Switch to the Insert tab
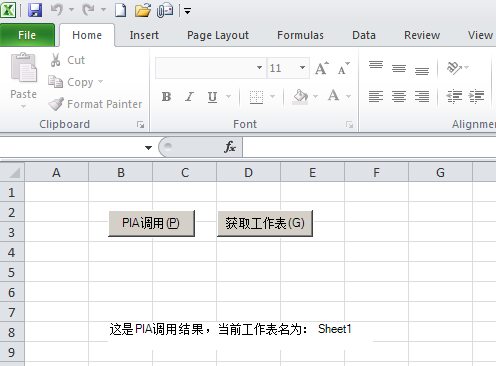Image resolution: width=496 pixels, height=366 pixels. (x=144, y=35)
